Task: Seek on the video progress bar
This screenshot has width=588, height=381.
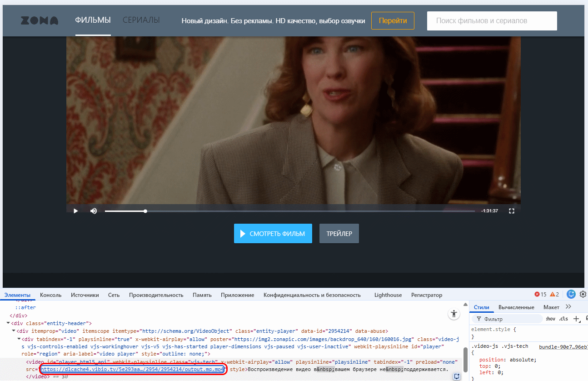Action: [x=290, y=211]
